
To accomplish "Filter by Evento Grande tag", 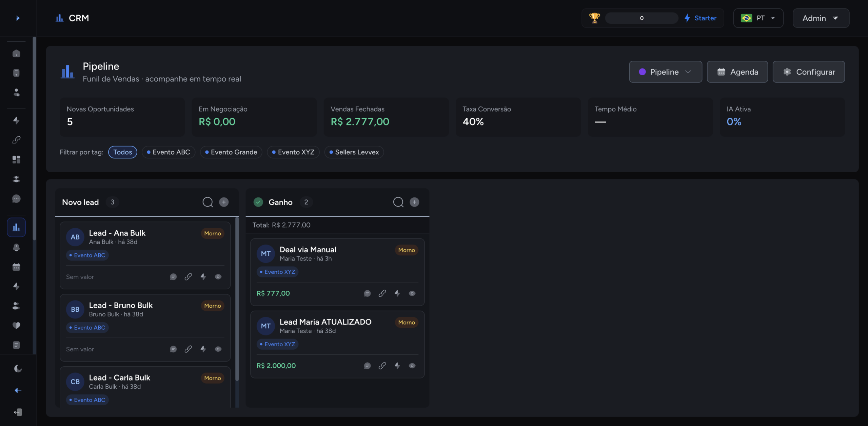I will (231, 152).
